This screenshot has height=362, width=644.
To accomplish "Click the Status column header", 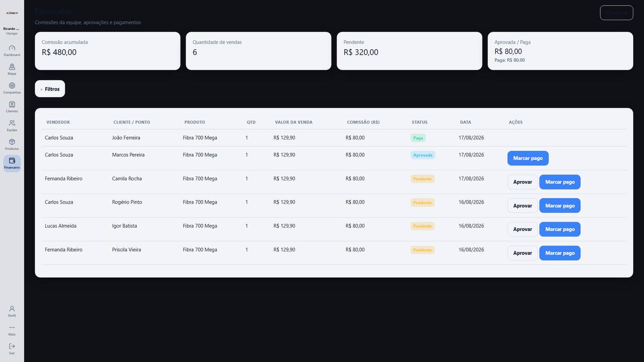I will pyautogui.click(x=420, y=122).
